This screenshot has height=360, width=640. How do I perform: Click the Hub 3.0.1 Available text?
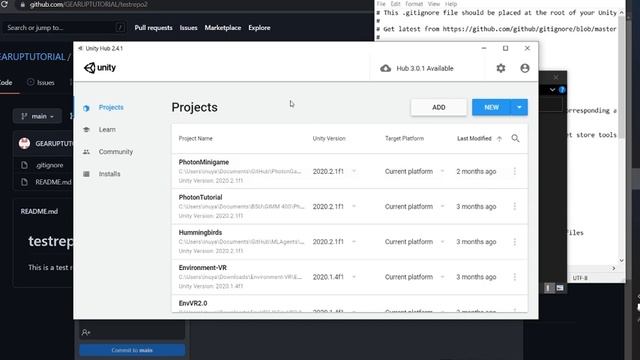[425, 69]
